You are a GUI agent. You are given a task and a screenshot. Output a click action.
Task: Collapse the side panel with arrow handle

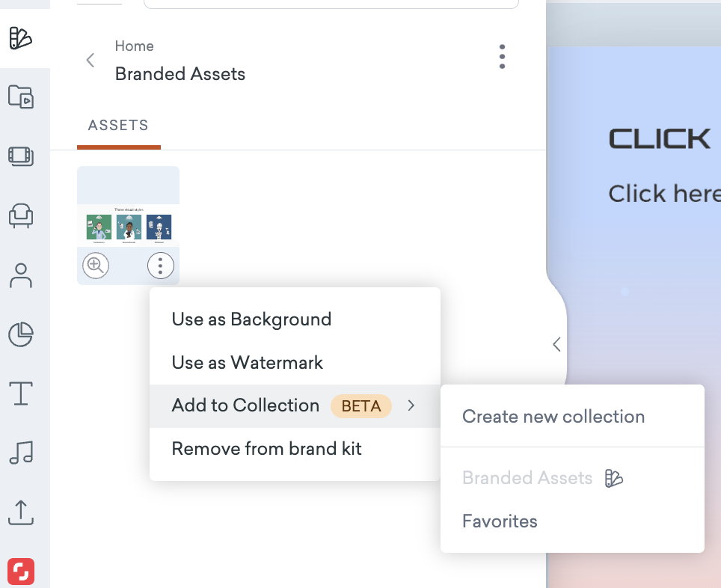pos(556,344)
